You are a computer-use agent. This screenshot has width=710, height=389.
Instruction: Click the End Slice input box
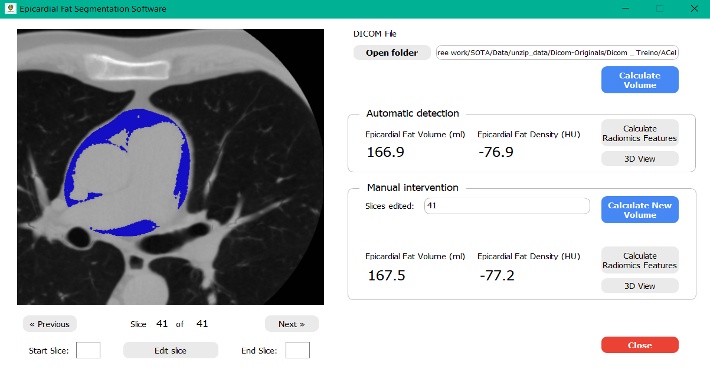(x=297, y=351)
